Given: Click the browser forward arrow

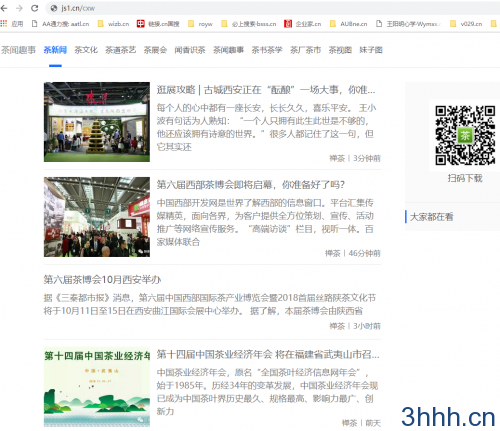Looking at the screenshot, I should point(19,8).
